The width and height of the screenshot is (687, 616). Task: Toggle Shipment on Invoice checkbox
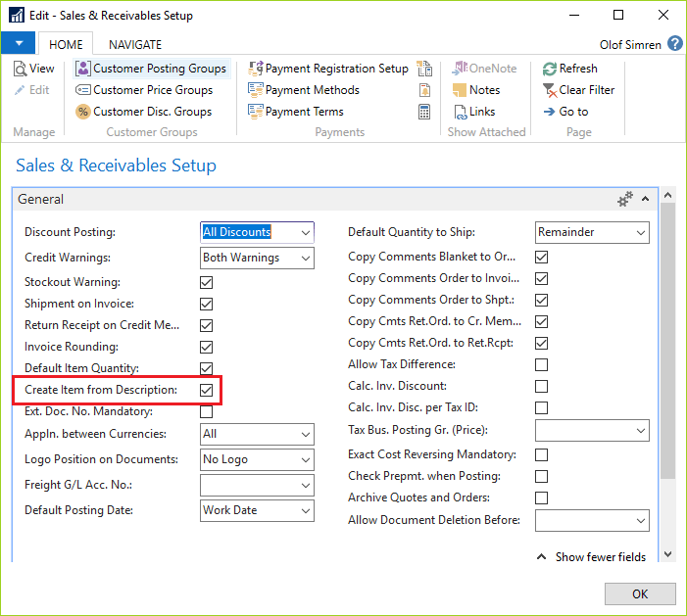(207, 304)
